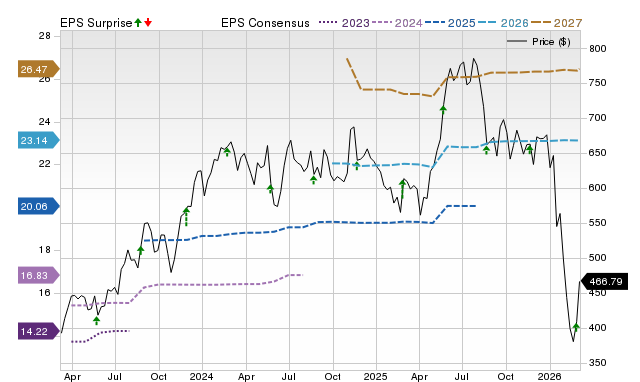
Task: Click the 400 label on the price axis
Action: click(x=598, y=328)
